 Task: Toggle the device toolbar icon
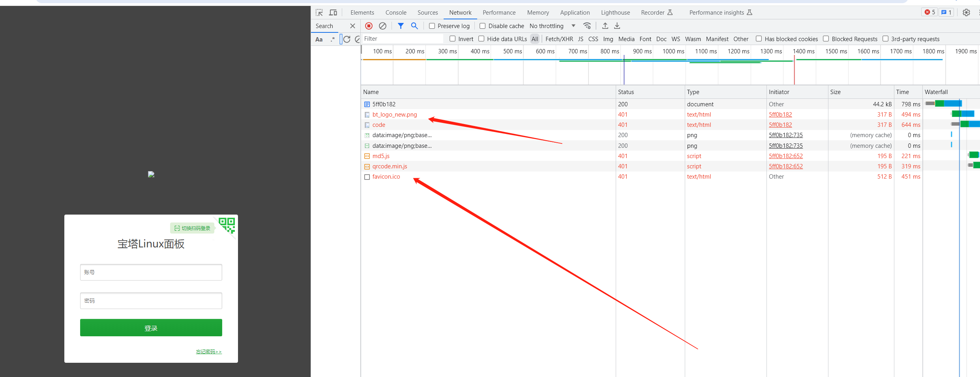(x=333, y=13)
